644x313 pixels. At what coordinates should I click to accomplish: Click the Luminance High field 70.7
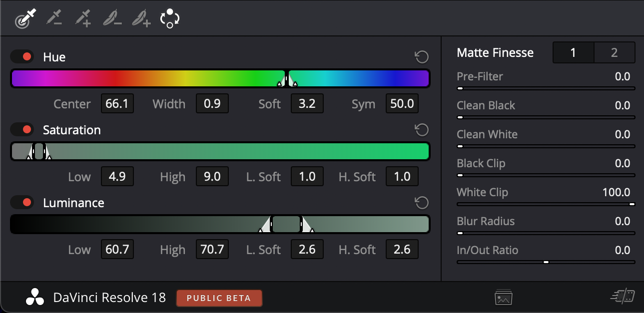(212, 250)
